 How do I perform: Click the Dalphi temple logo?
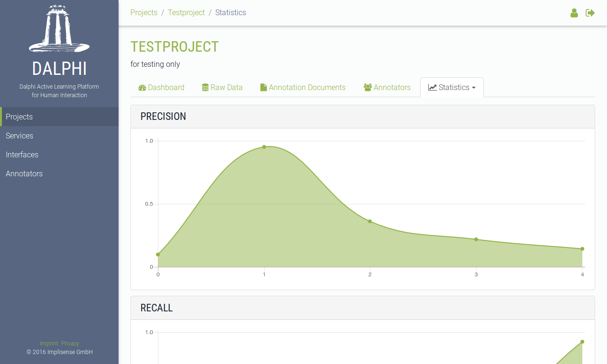[x=59, y=28]
